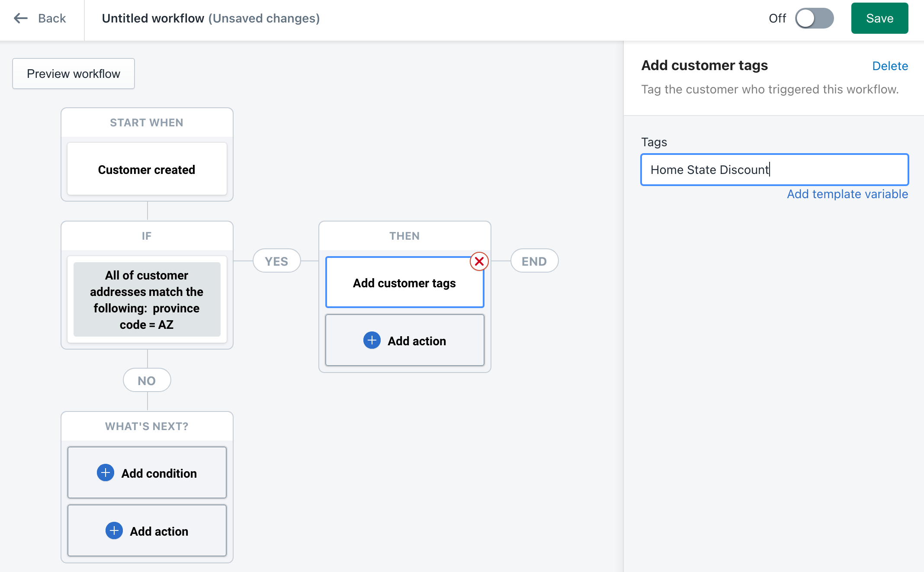Click the blue plus Add condition icon
The width and height of the screenshot is (924, 572).
pyautogui.click(x=106, y=472)
